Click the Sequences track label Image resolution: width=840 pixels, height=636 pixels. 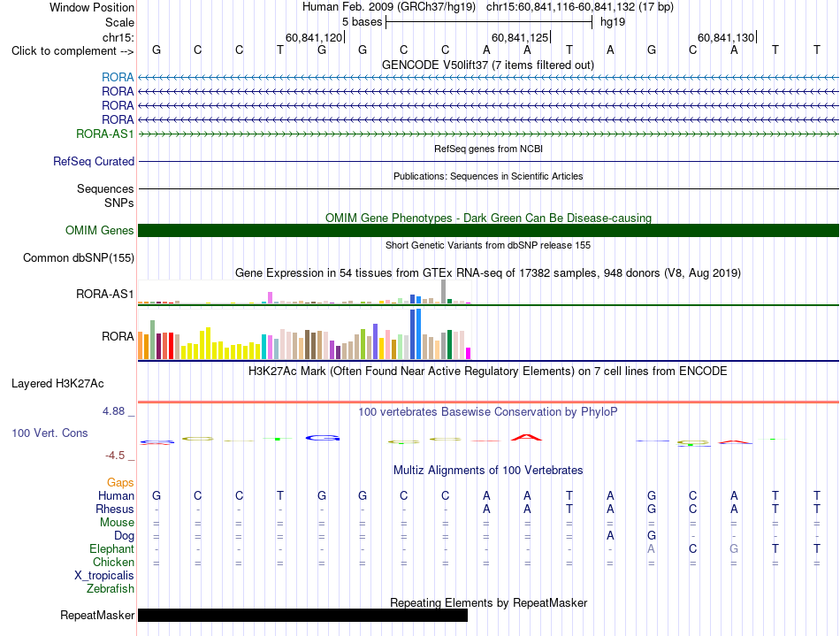click(x=105, y=188)
